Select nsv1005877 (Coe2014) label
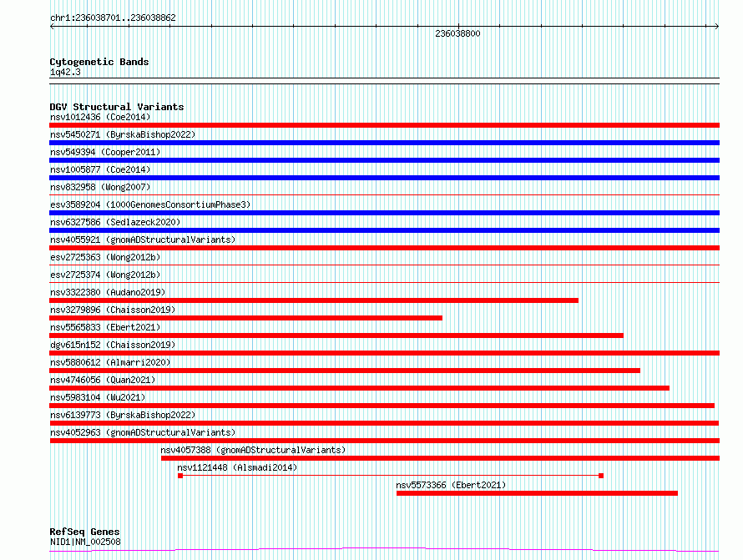 100,169
